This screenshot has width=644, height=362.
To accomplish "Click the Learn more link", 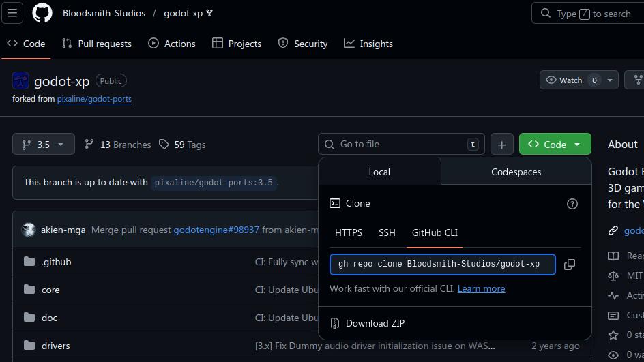I will click(481, 288).
